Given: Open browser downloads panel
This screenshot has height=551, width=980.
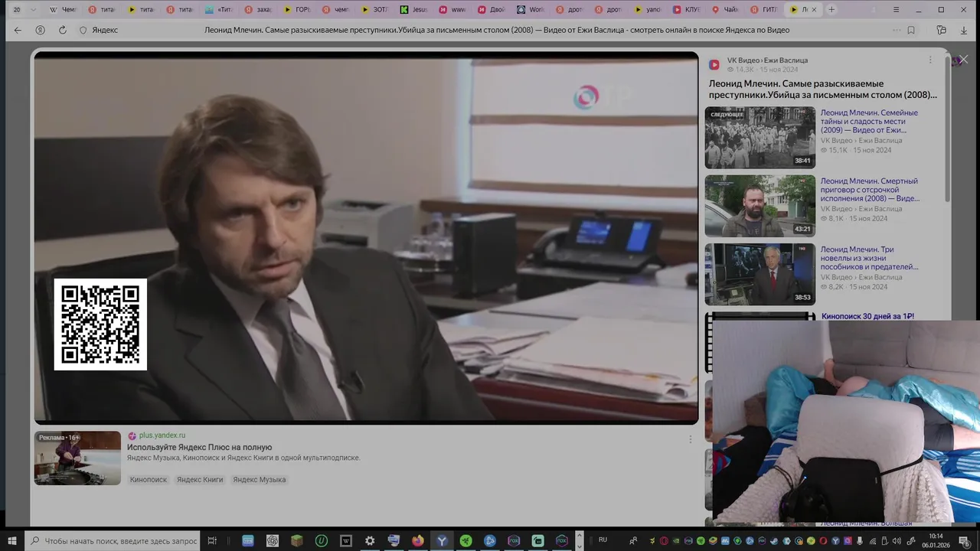Looking at the screenshot, I should pyautogui.click(x=964, y=30).
